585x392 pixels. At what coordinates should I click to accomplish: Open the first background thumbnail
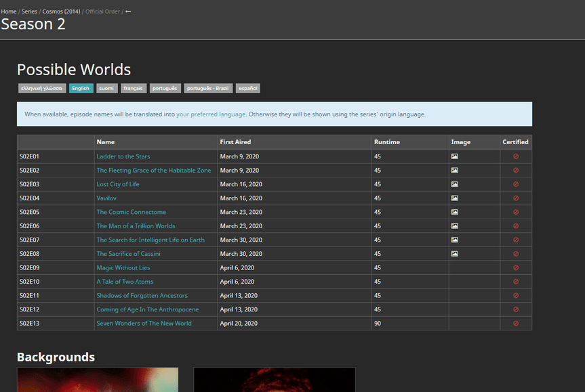98,380
